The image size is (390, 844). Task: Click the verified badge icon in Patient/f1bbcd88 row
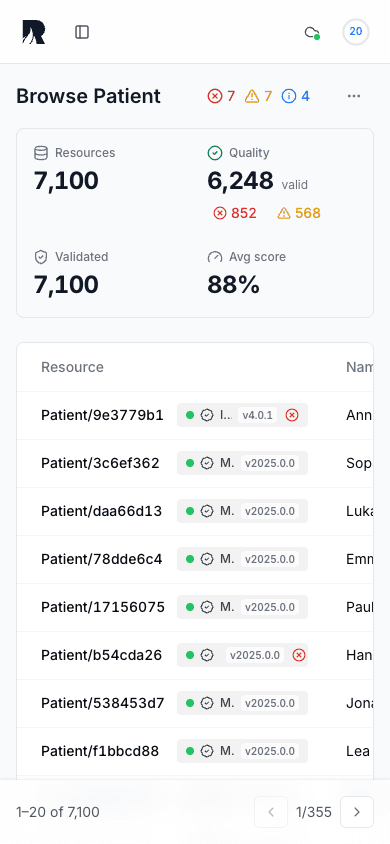click(207, 751)
